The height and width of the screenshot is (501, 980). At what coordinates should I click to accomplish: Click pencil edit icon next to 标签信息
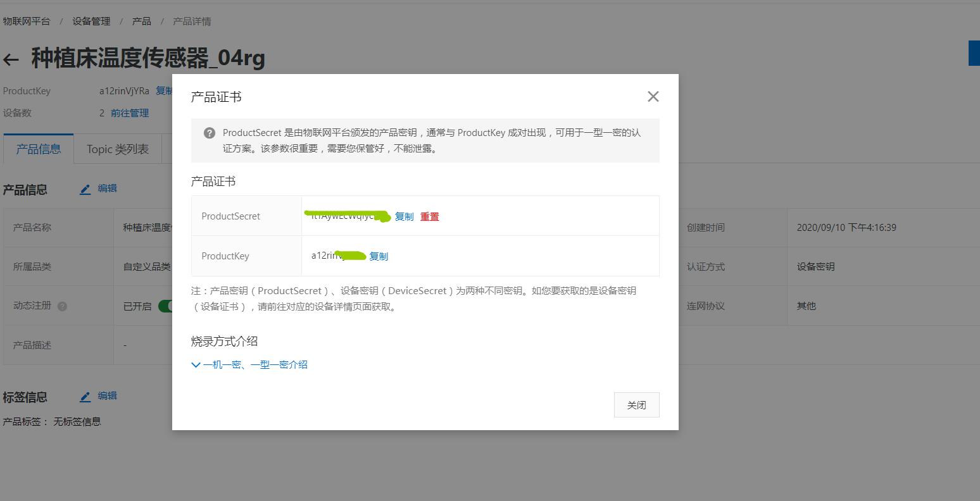point(85,397)
